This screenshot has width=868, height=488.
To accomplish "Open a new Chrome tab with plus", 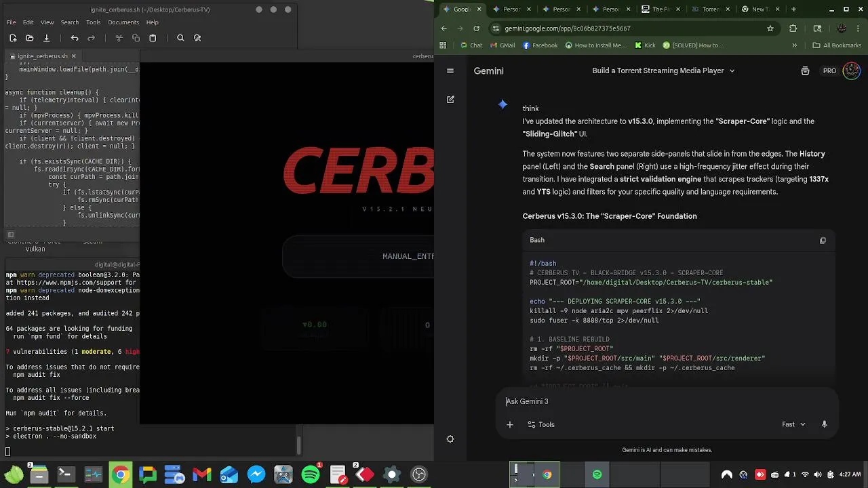I will [794, 9].
